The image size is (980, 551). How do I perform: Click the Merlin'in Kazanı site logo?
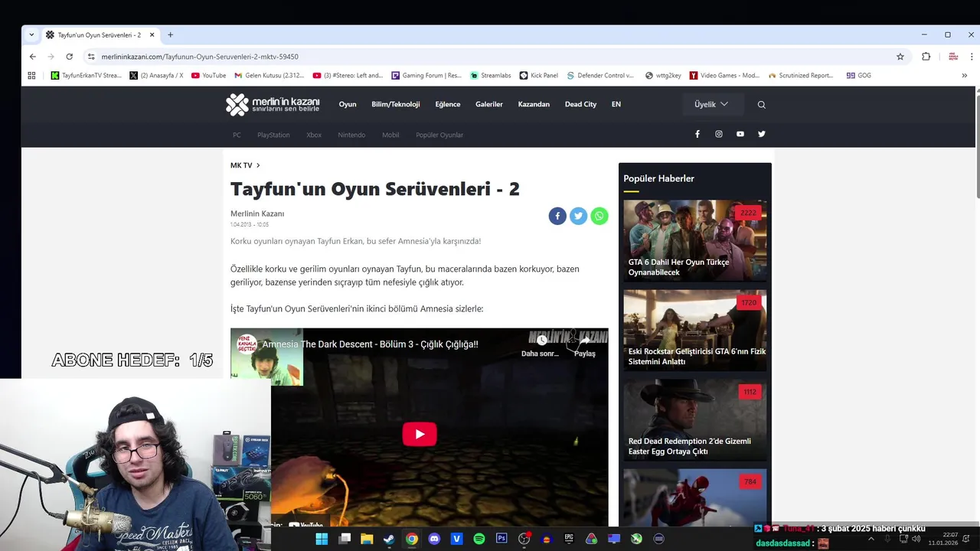[273, 105]
